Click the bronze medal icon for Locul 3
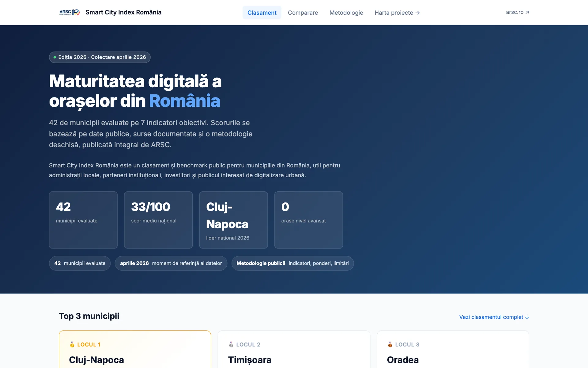This screenshot has height=368, width=588. [390, 344]
